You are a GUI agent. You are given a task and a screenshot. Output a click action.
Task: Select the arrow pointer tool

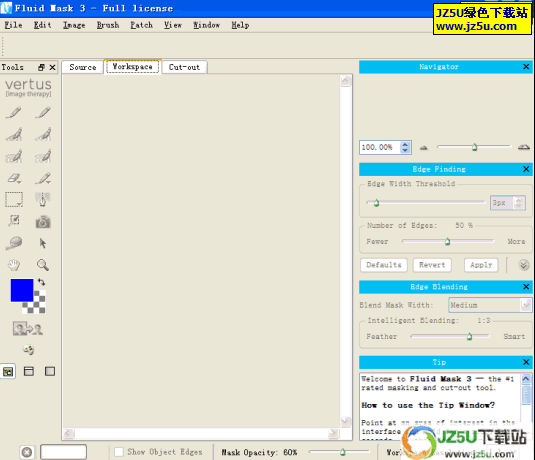43,243
